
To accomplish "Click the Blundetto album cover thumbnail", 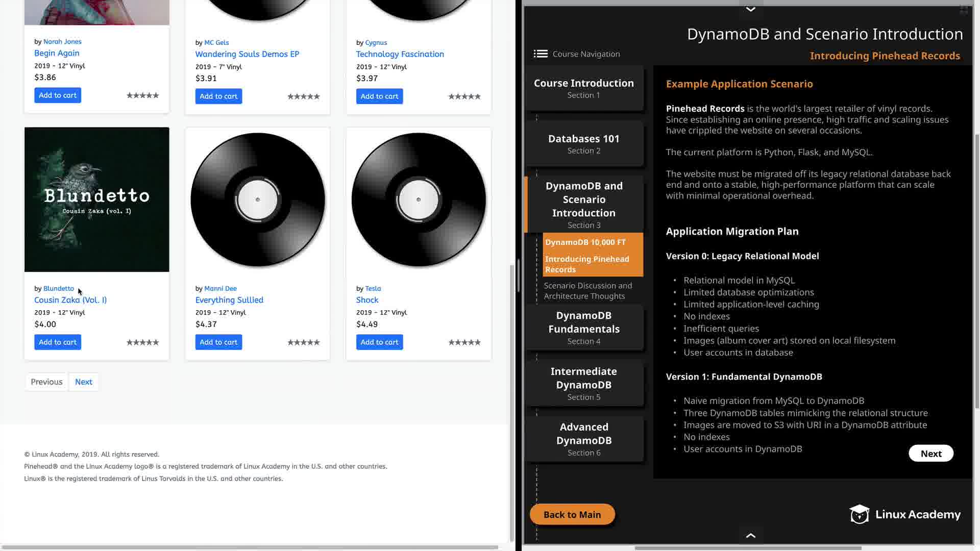I will pos(96,199).
